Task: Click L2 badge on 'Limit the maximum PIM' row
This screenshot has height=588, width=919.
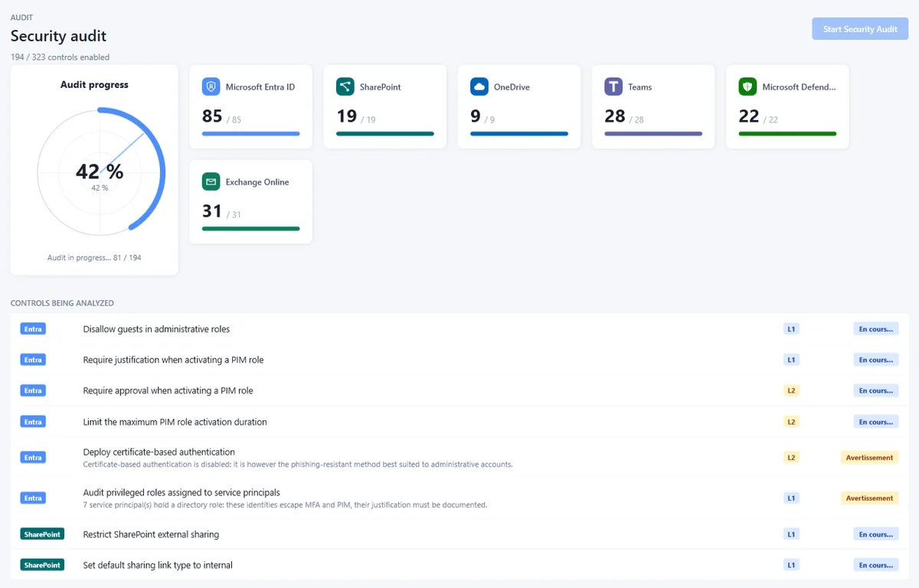Action: tap(791, 422)
